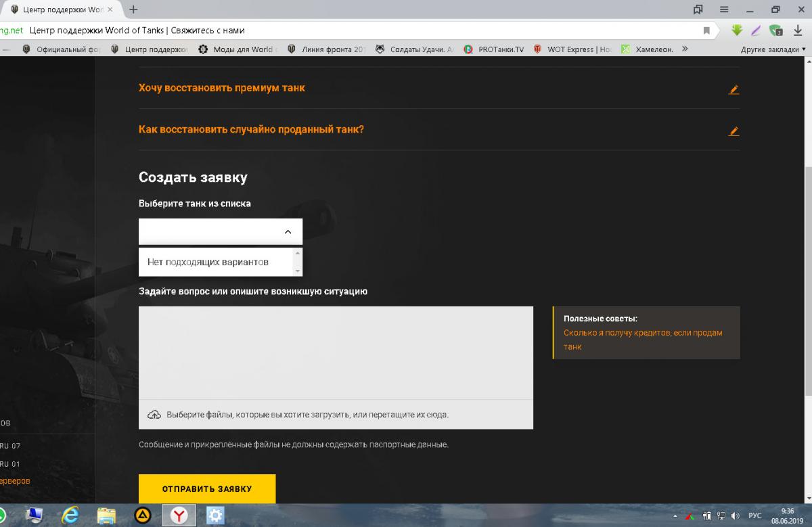Open 'Сколько я получу кредитов, если продам танк' tip
Screen dimensions: 812x527
[643, 340]
